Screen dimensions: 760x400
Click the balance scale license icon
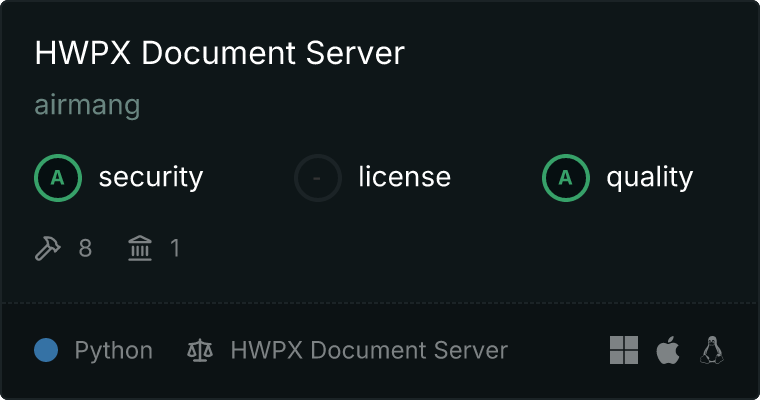coord(200,350)
